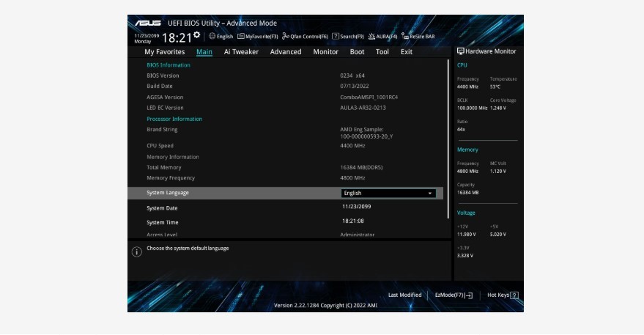Click the BIOS Version label
The height and width of the screenshot is (335, 644).
pyautogui.click(x=163, y=76)
